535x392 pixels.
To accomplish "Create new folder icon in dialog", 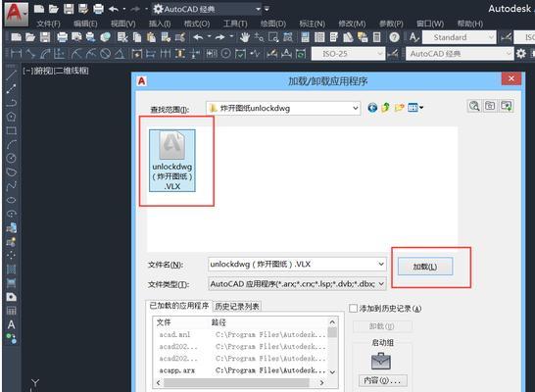I will coord(399,108).
